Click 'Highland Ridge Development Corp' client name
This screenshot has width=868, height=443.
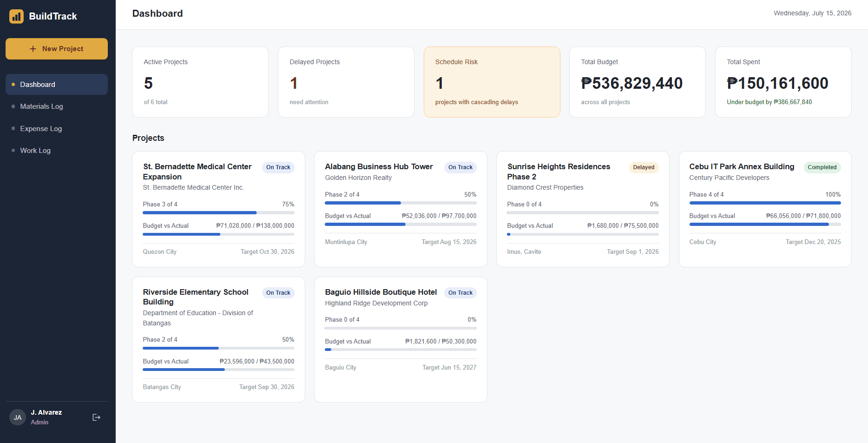click(x=376, y=303)
